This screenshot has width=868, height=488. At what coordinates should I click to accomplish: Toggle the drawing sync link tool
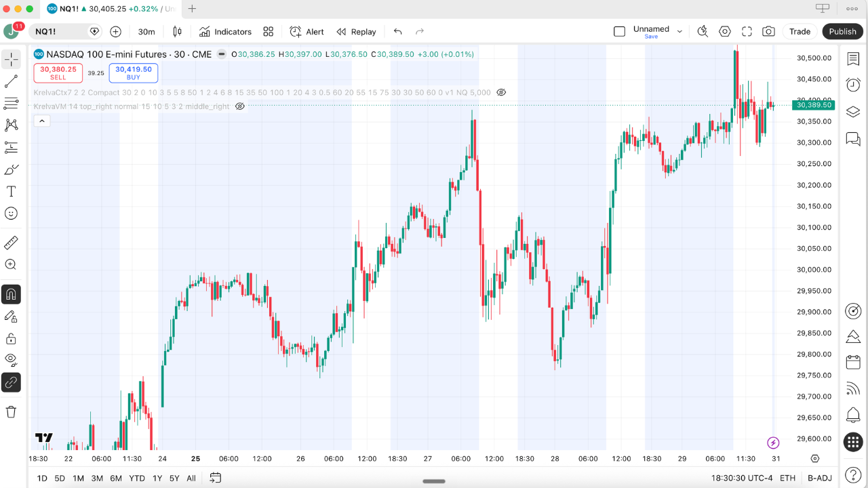(11, 382)
